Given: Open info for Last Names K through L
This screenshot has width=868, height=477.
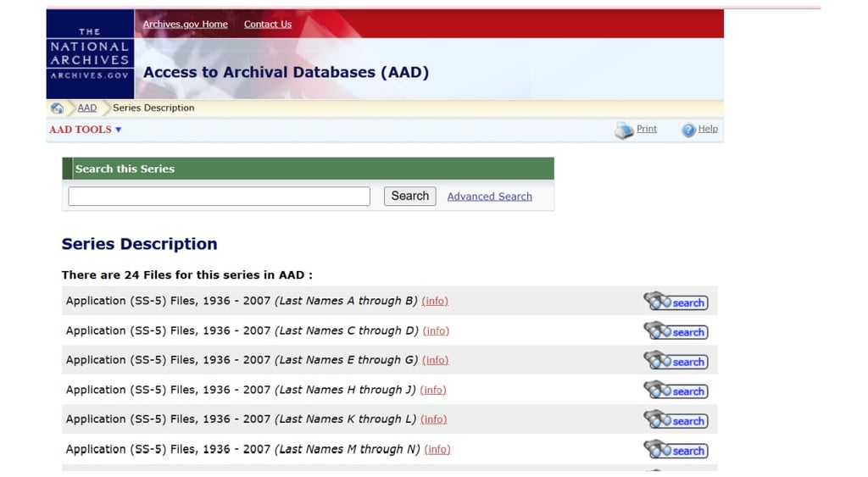Looking at the screenshot, I should coord(433,419).
